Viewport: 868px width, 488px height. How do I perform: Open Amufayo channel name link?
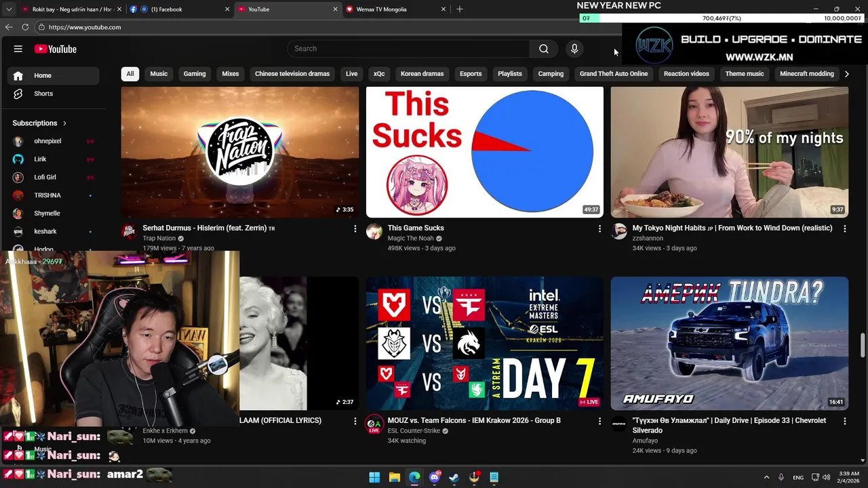pos(646,441)
